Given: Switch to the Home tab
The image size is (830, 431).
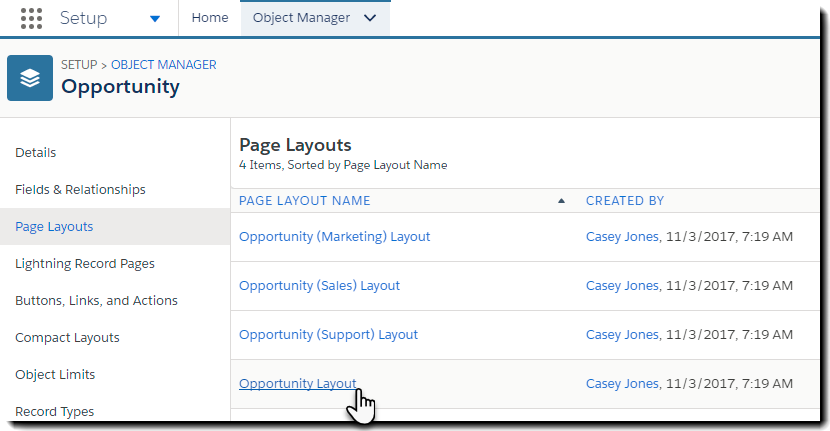Looking at the screenshot, I should coord(209,18).
